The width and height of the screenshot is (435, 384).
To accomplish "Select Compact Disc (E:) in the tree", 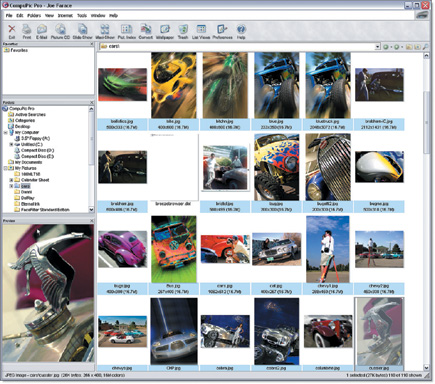I will (37, 156).
